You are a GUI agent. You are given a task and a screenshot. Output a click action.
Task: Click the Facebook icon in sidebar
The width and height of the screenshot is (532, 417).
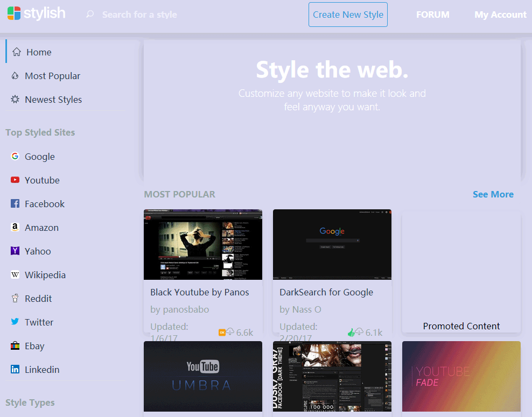coord(15,203)
